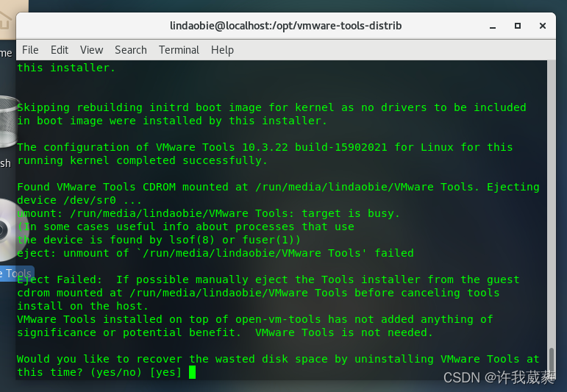The image size is (567, 392).
Task: Click 'eject: unmount of' failed line
Action: tap(215, 253)
